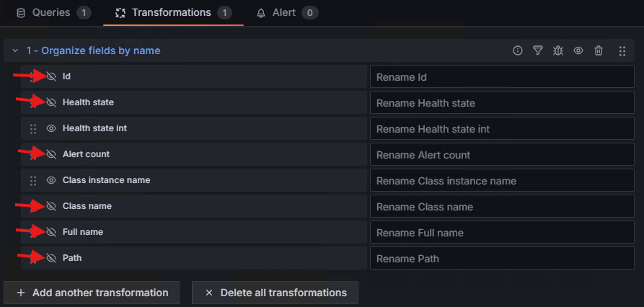Select the Transformations tab
The height and width of the screenshot is (307, 644).
[x=173, y=13]
